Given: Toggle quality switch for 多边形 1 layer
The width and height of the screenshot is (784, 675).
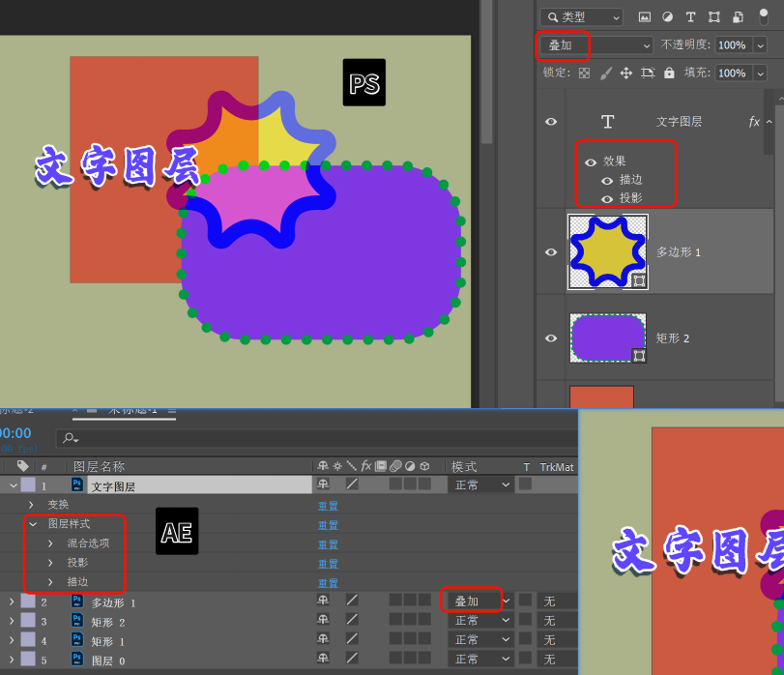Looking at the screenshot, I should (x=352, y=600).
